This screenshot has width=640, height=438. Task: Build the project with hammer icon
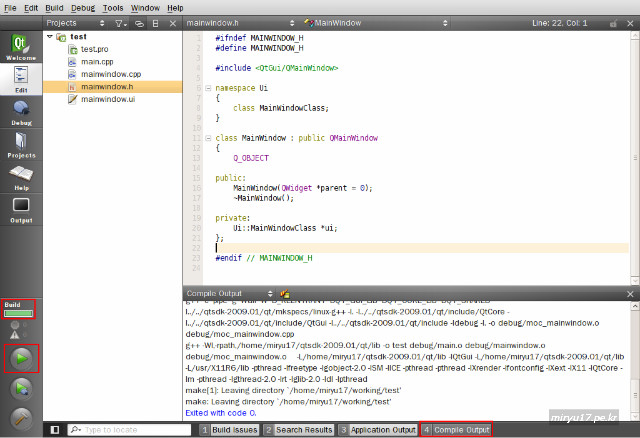point(21,418)
